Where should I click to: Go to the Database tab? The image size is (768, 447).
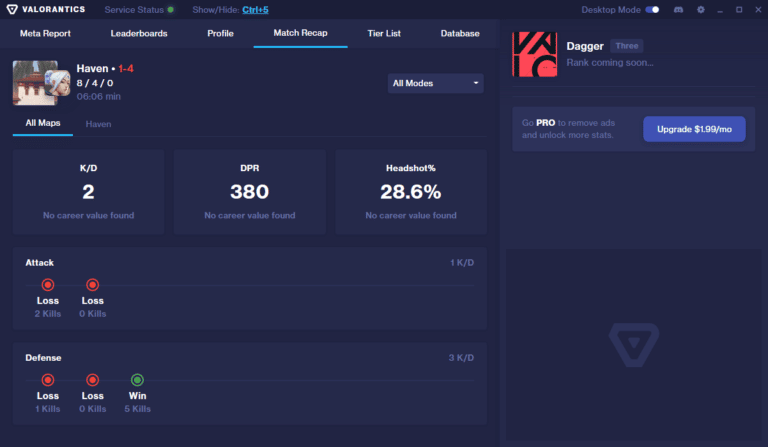pyautogui.click(x=460, y=33)
